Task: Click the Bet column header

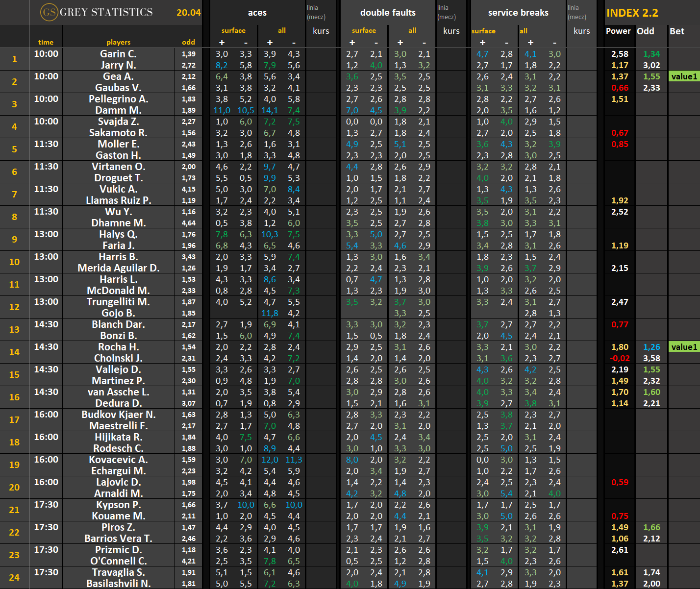Action: tap(676, 31)
